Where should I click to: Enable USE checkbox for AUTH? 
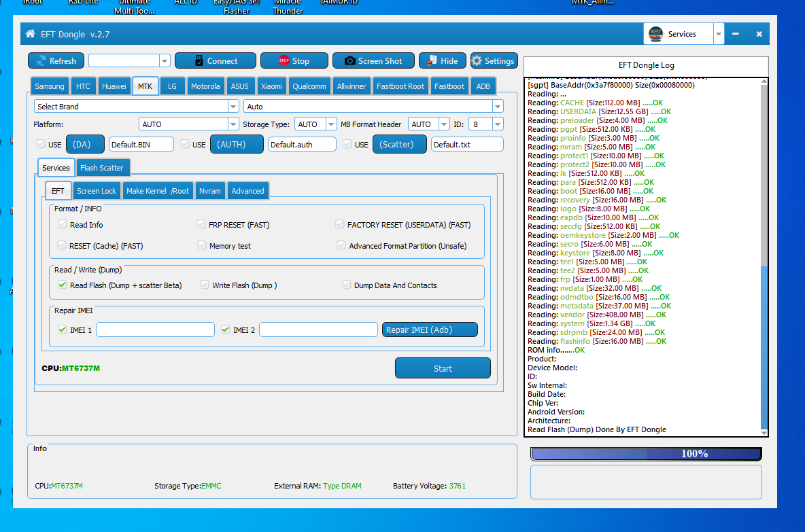[184, 144]
